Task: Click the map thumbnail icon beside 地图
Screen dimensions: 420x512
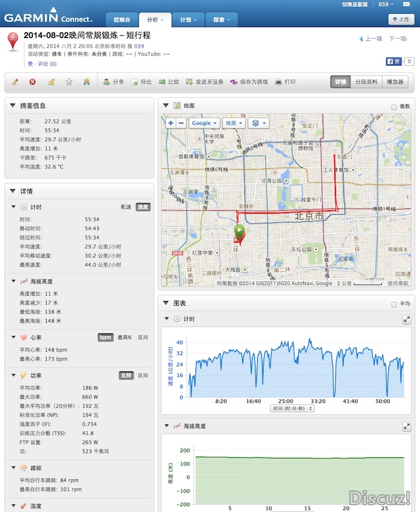Action: pos(177,105)
